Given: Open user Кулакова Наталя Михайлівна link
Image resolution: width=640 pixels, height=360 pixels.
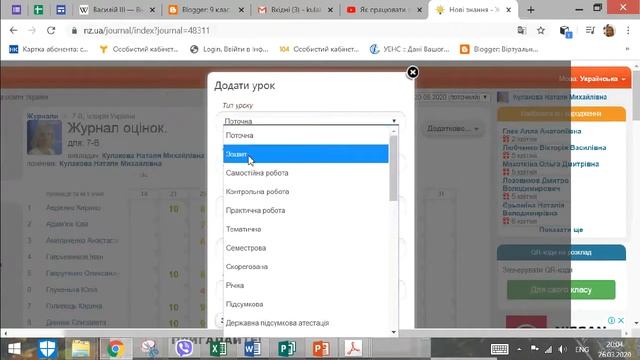Looking at the screenshot, I should point(559,97).
